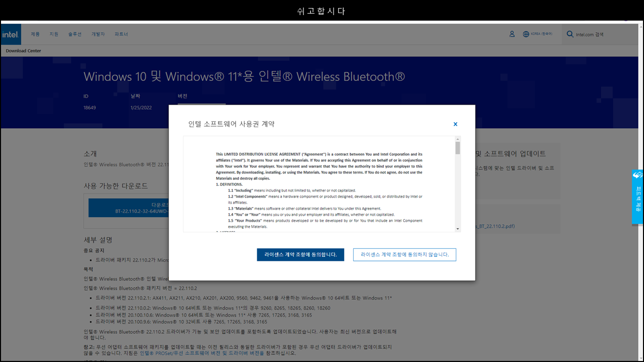The image size is (644, 362).
Task: Click the 드라이버 버전 20.100.10.6 bullet
Action: [204, 315]
